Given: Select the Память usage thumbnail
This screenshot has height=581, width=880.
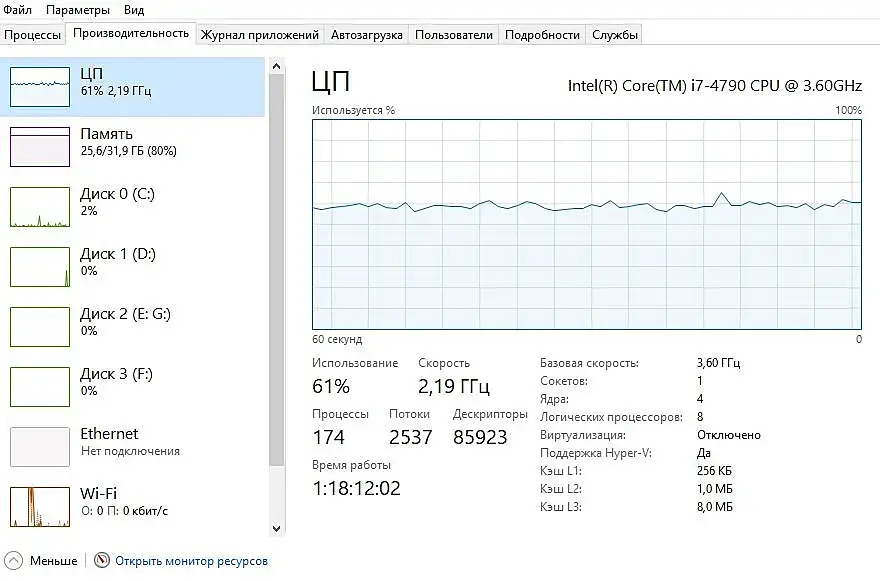Looking at the screenshot, I should (40, 147).
